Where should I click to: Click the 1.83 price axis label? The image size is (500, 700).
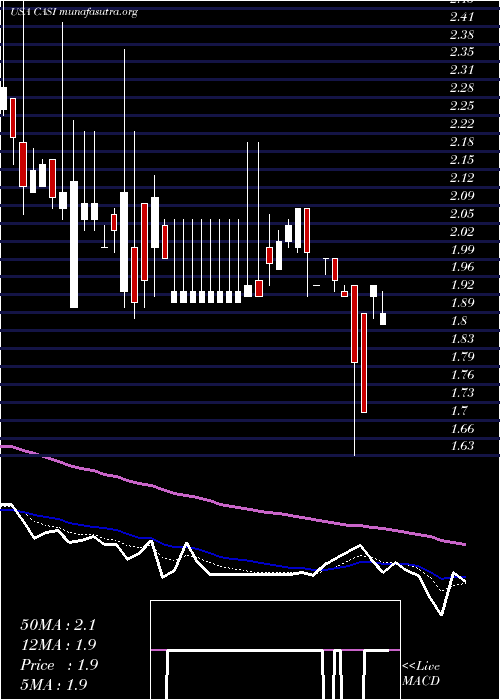(462, 339)
